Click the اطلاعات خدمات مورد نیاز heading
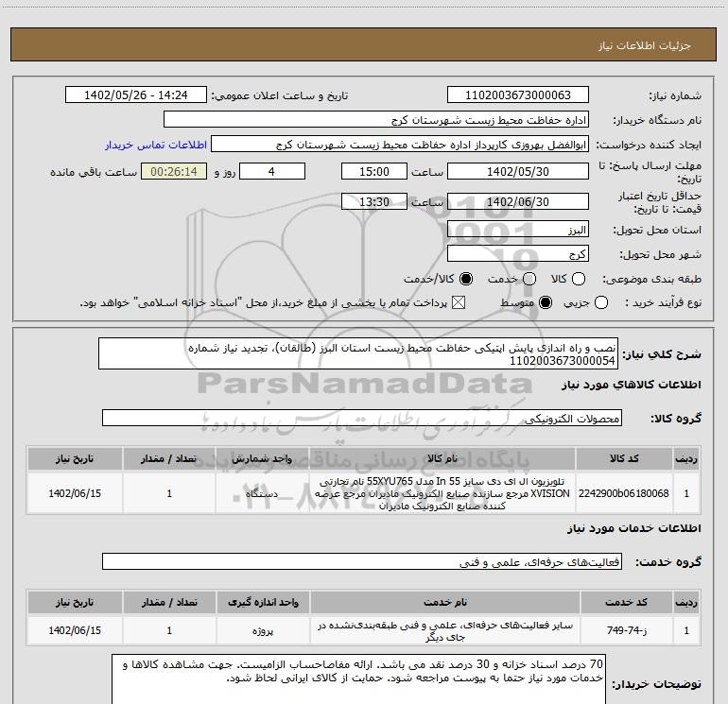This screenshot has height=704, width=728. coord(633,528)
